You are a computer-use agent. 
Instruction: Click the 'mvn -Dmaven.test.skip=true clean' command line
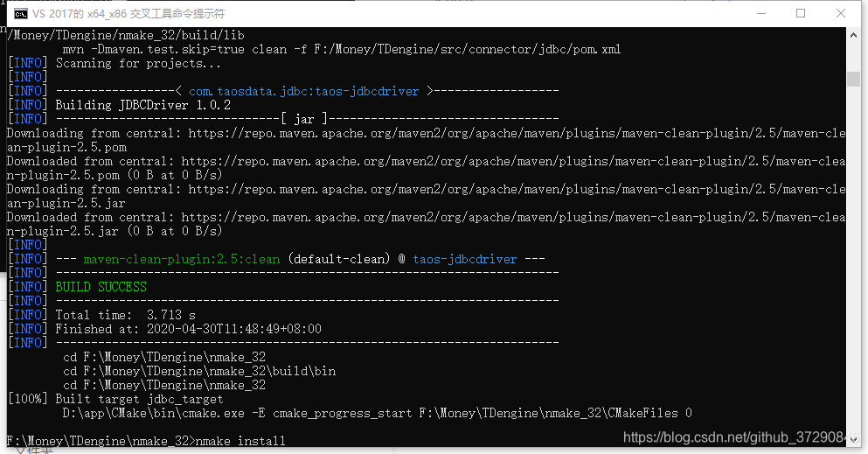[x=342, y=49]
